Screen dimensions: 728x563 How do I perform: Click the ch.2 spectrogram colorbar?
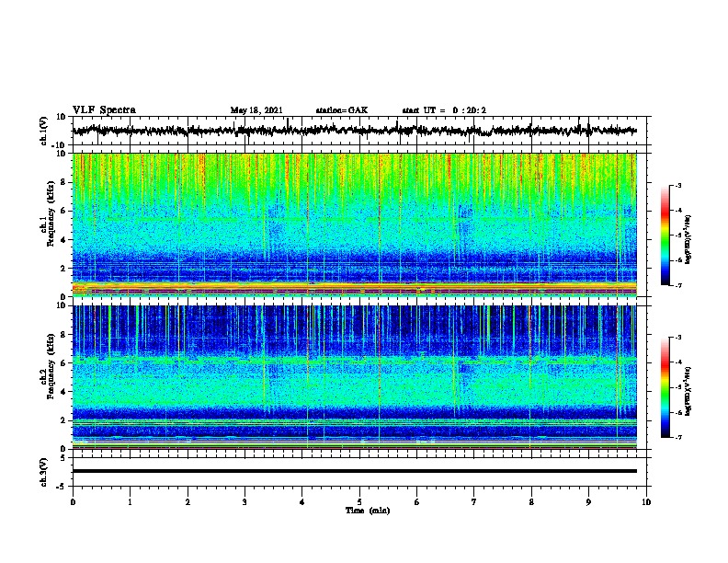(x=665, y=387)
